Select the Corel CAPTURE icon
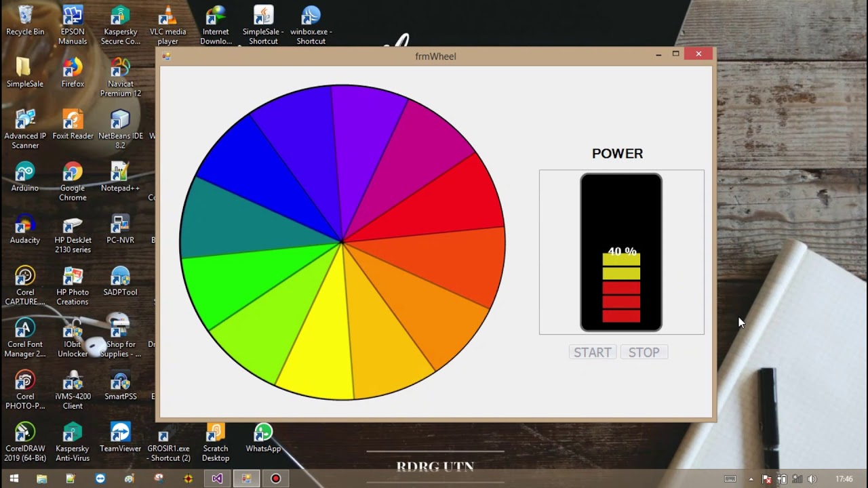 click(25, 286)
